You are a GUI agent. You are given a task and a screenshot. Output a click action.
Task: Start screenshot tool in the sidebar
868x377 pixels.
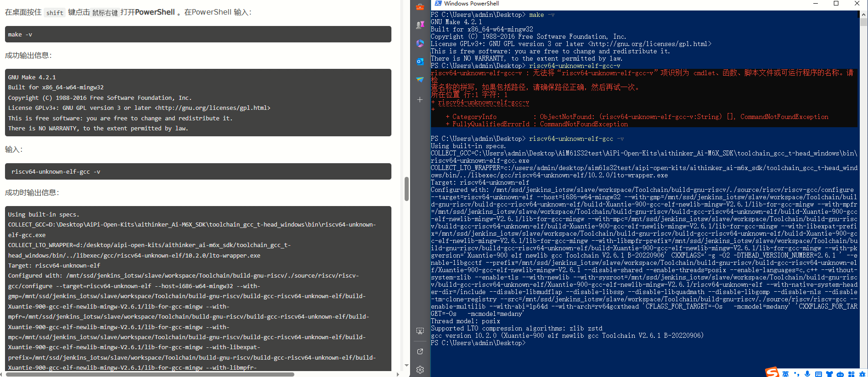[x=420, y=331]
